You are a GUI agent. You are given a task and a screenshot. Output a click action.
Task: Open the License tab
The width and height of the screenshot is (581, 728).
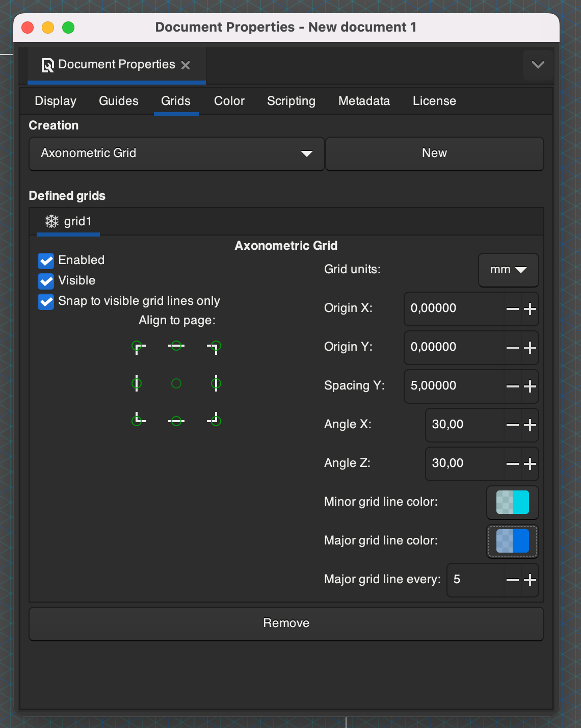pyautogui.click(x=434, y=101)
